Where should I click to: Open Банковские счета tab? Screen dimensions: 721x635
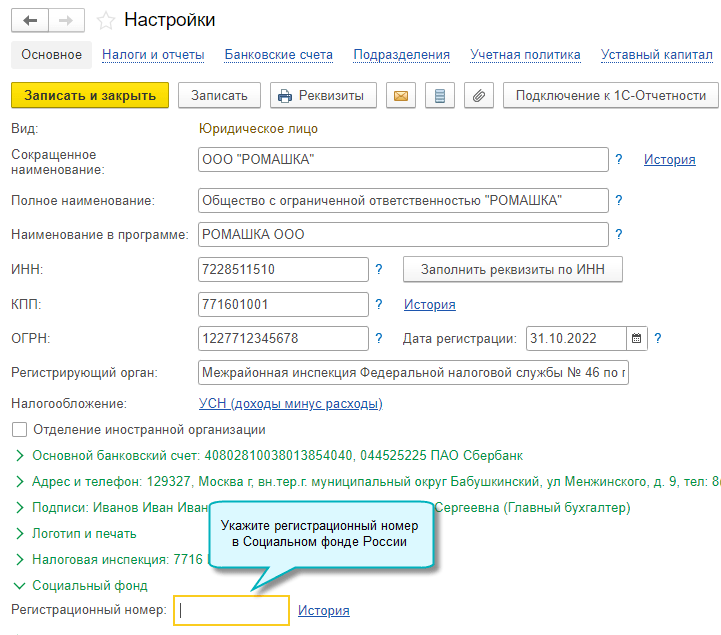(x=279, y=55)
